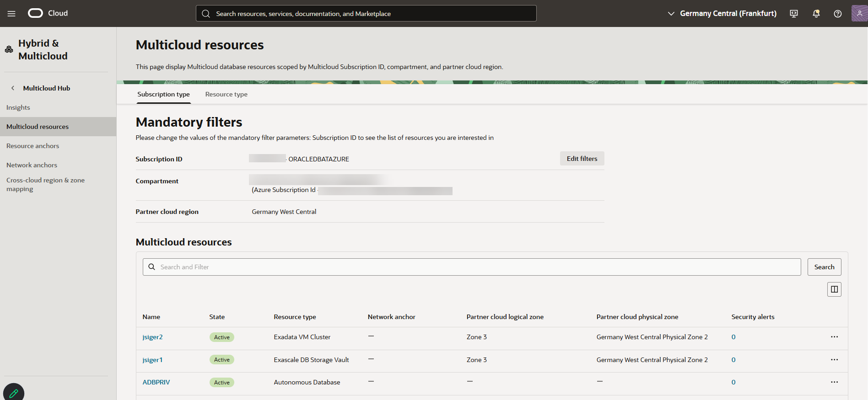
Task: Click the ORACLEDBATAZURE subscription value
Action: tap(318, 159)
